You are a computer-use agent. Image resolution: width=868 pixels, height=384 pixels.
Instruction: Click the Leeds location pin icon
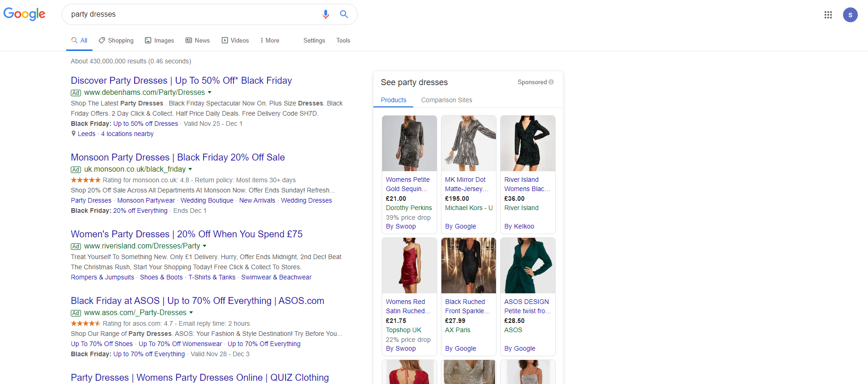click(x=73, y=134)
